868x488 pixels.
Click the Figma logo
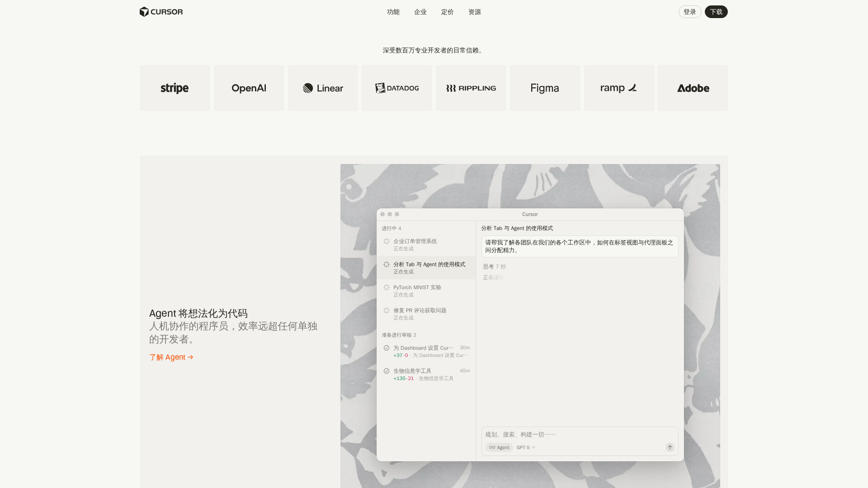[x=545, y=88]
